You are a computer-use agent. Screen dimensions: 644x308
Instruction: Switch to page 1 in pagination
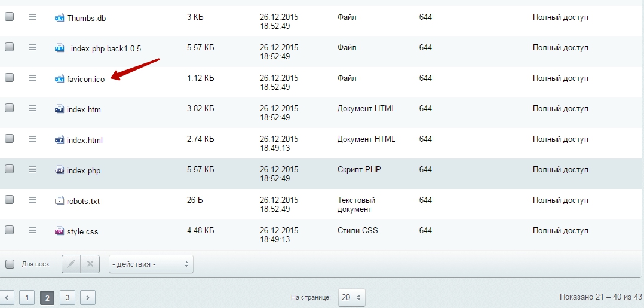click(27, 297)
